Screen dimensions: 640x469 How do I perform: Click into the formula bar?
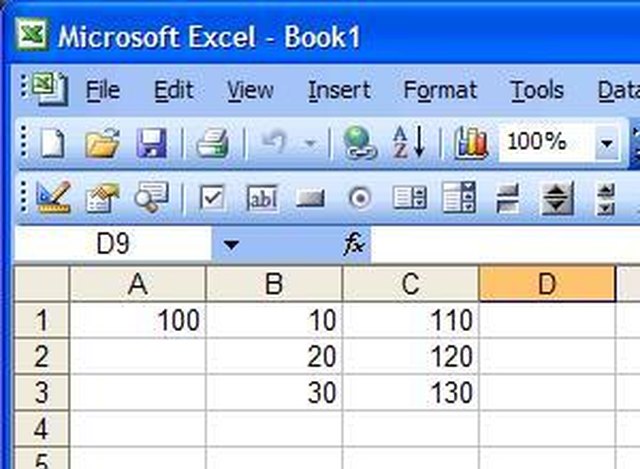(505, 244)
